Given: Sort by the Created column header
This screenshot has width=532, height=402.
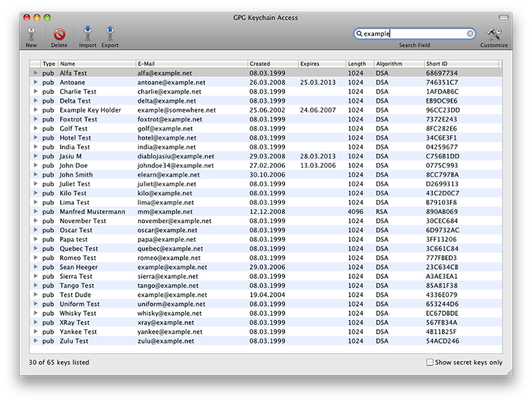Looking at the screenshot, I should click(x=272, y=64).
